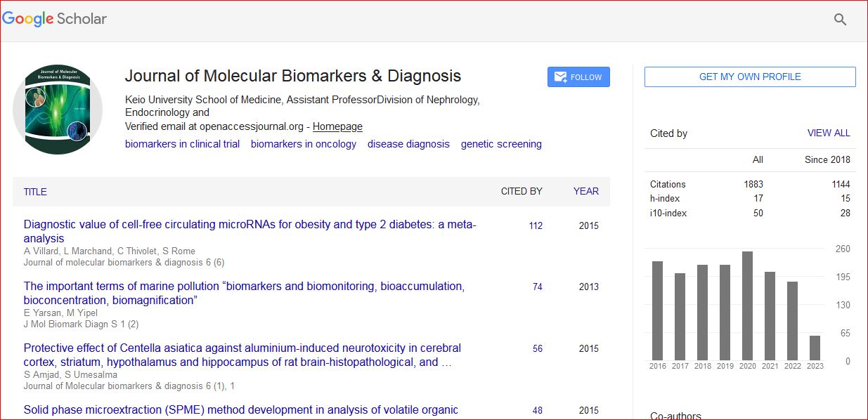Click the journal profile cover image
Viewport: 868px width, 420px height.
tap(58, 109)
